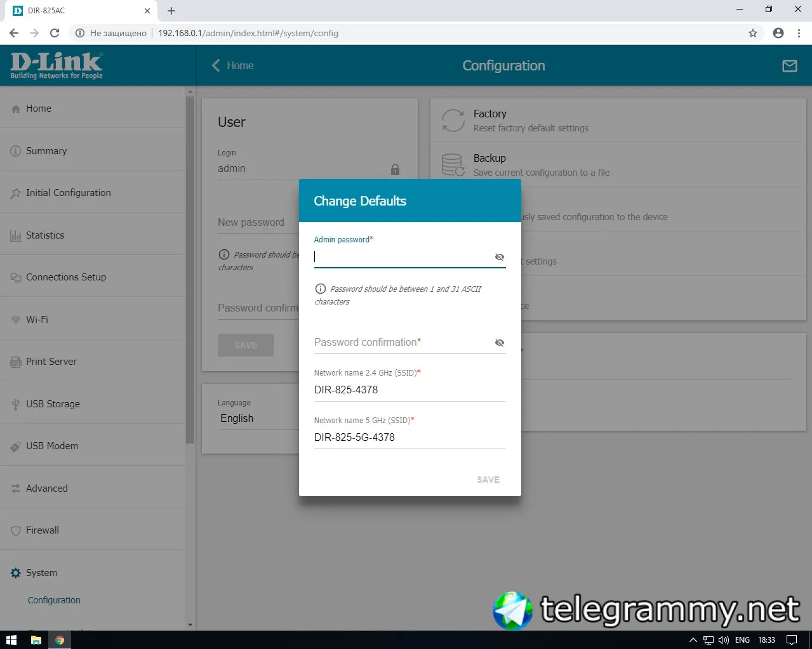The width and height of the screenshot is (812, 649).
Task: Click the password info circle icon in dialog
Action: tap(321, 289)
